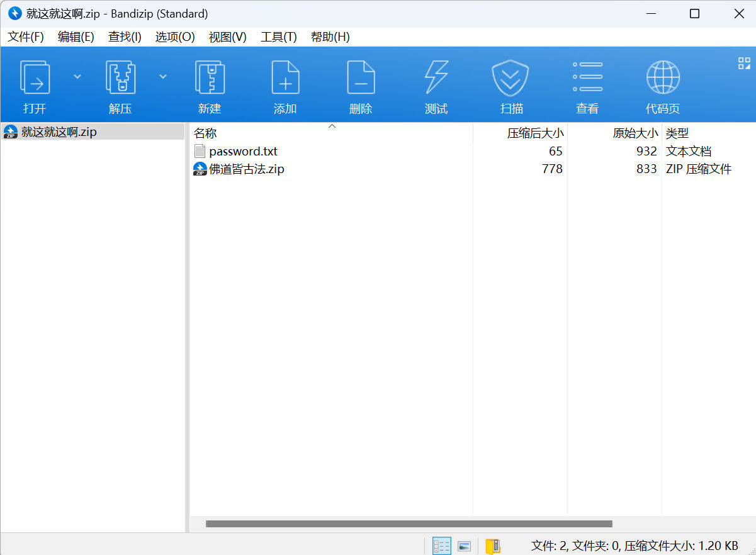The height and width of the screenshot is (555, 756).
Task: Click the Test (测试) lightning icon
Action: (436, 77)
